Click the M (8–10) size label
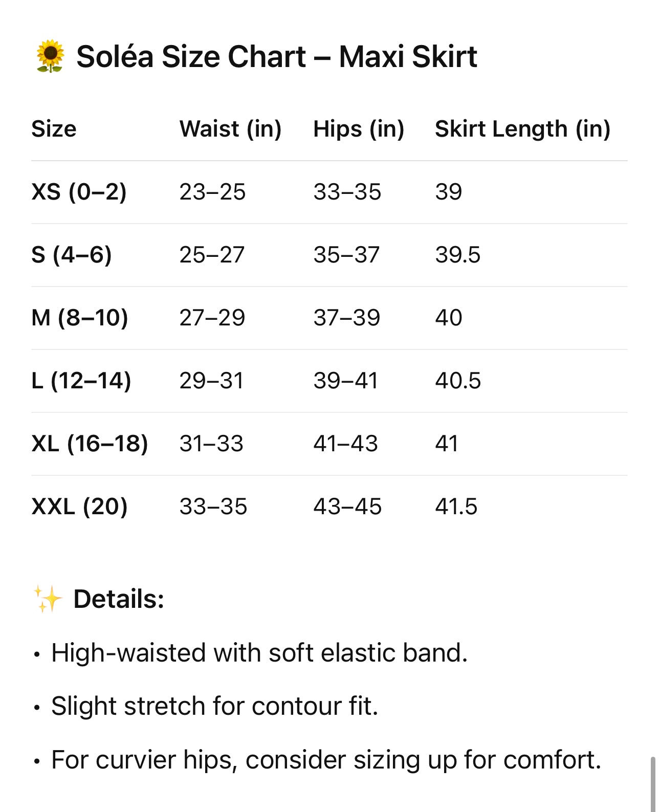Image resolution: width=660 pixels, height=812 pixels. [x=80, y=318]
